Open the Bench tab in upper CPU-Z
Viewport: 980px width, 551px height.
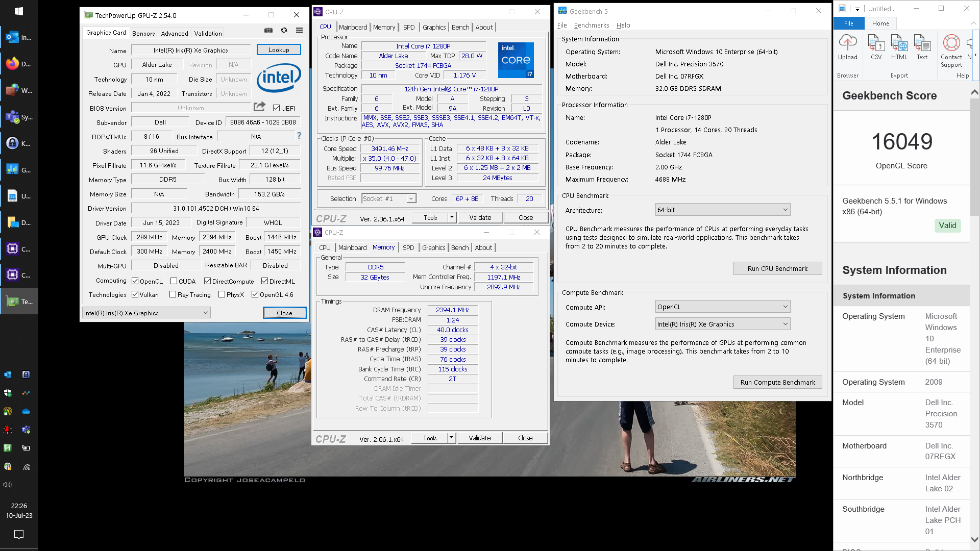tap(460, 27)
